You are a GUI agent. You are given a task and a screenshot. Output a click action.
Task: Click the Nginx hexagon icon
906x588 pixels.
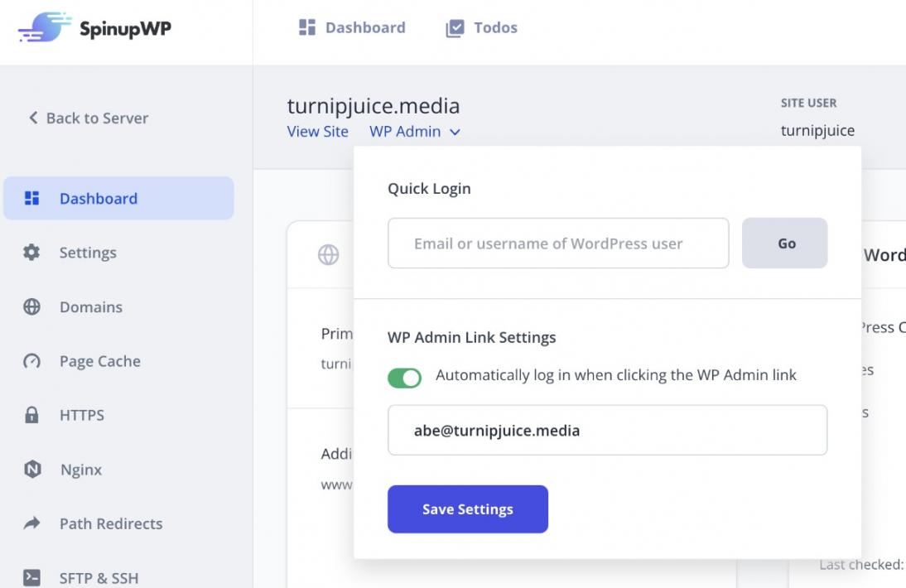click(x=32, y=469)
